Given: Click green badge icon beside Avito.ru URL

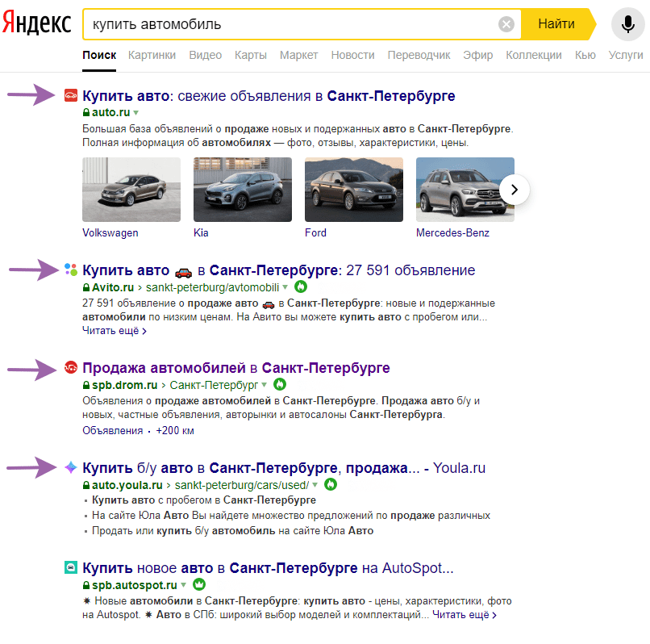Looking at the screenshot, I should pos(301,286).
